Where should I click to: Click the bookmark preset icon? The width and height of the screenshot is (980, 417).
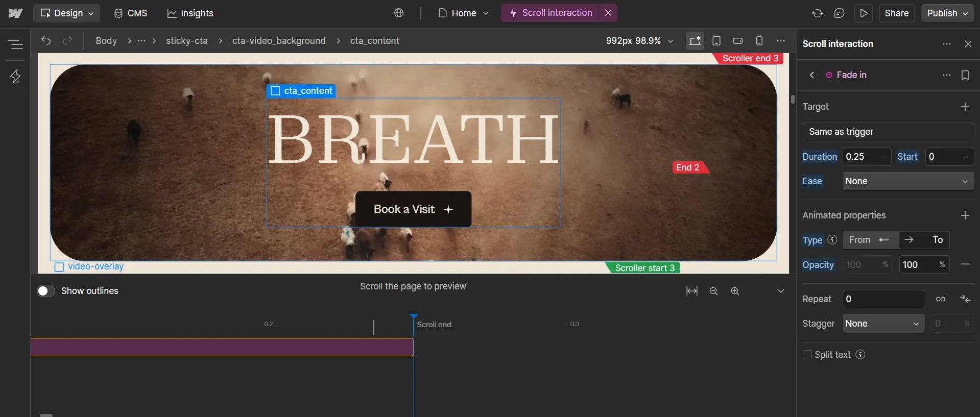[965, 75]
